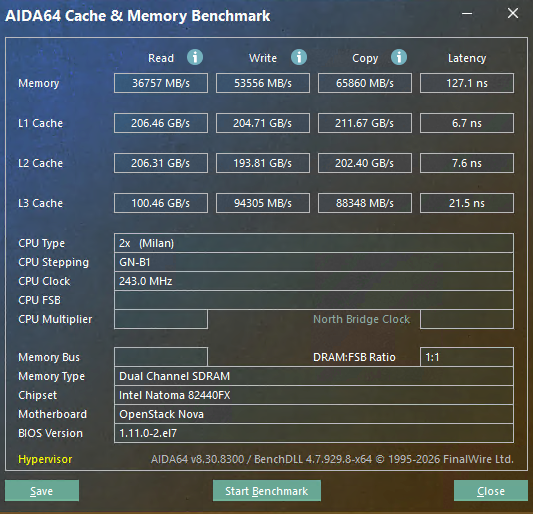Click the Copy info icon
This screenshot has width=533, height=514.
pos(399,57)
